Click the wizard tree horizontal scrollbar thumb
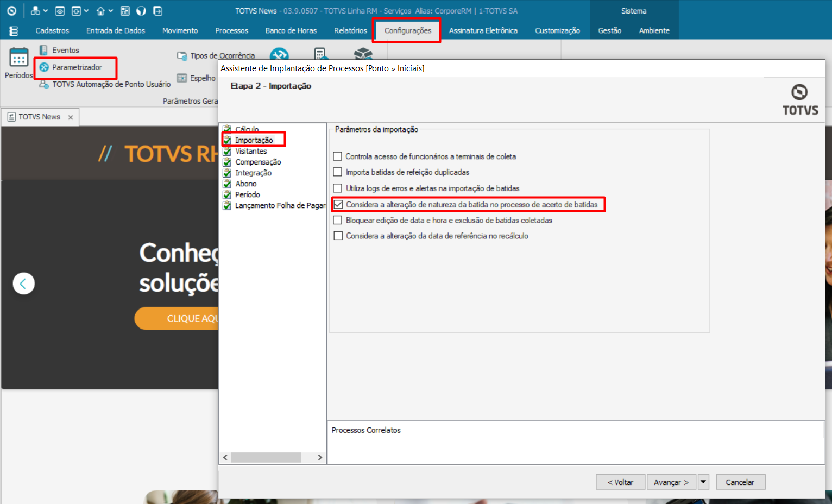This screenshot has width=832, height=504. 266,457
